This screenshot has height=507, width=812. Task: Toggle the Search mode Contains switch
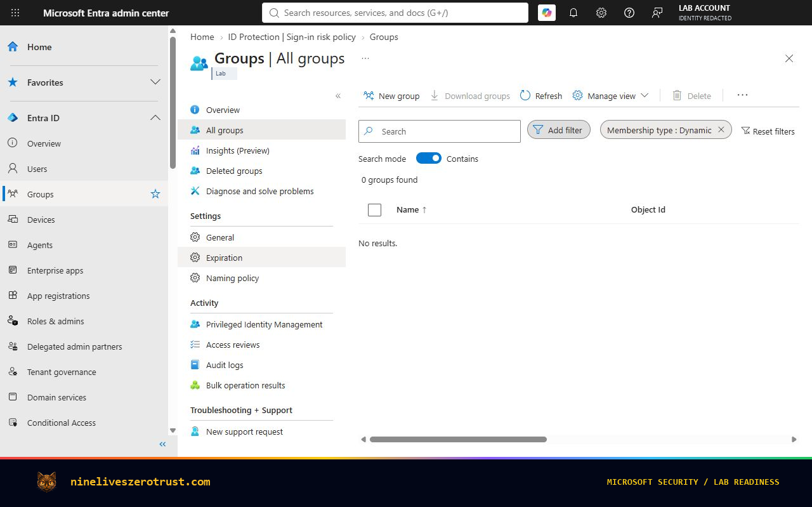[x=429, y=158]
